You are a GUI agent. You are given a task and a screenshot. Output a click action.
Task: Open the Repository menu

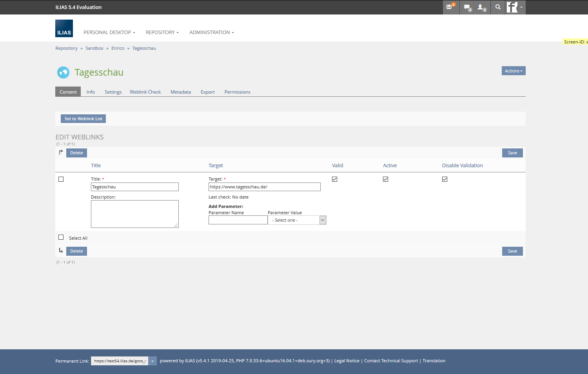[162, 33]
